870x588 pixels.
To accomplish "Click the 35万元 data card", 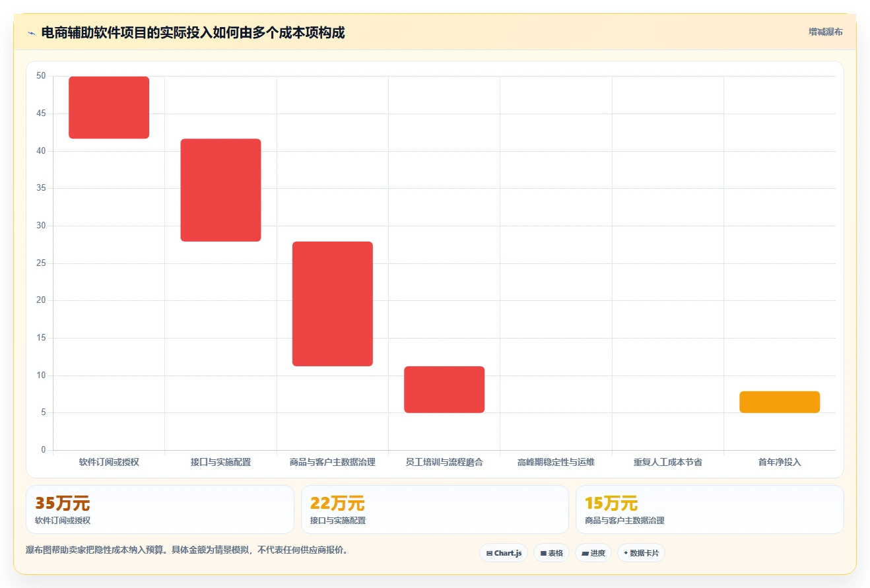I will [x=160, y=509].
